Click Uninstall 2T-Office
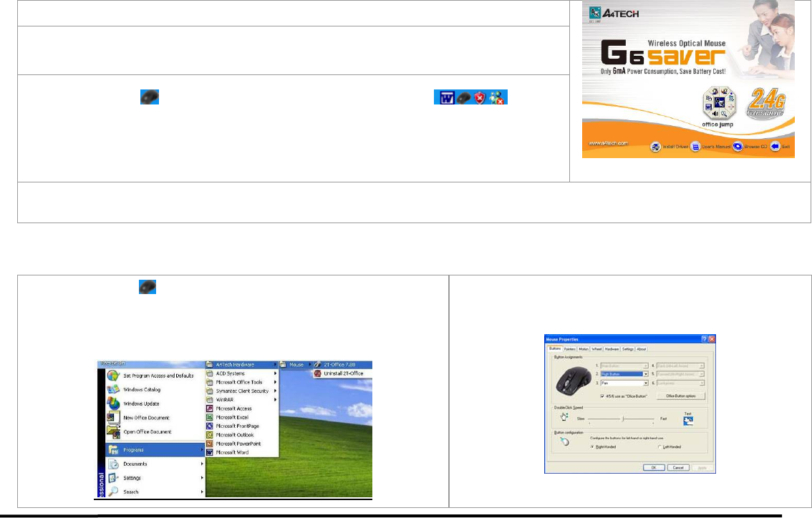The width and height of the screenshot is (812, 518). [342, 373]
